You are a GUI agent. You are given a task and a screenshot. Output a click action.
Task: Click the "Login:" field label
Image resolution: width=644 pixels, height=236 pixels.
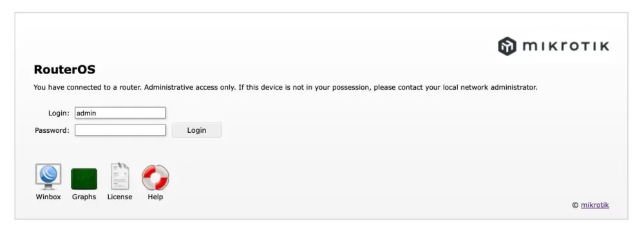point(59,113)
